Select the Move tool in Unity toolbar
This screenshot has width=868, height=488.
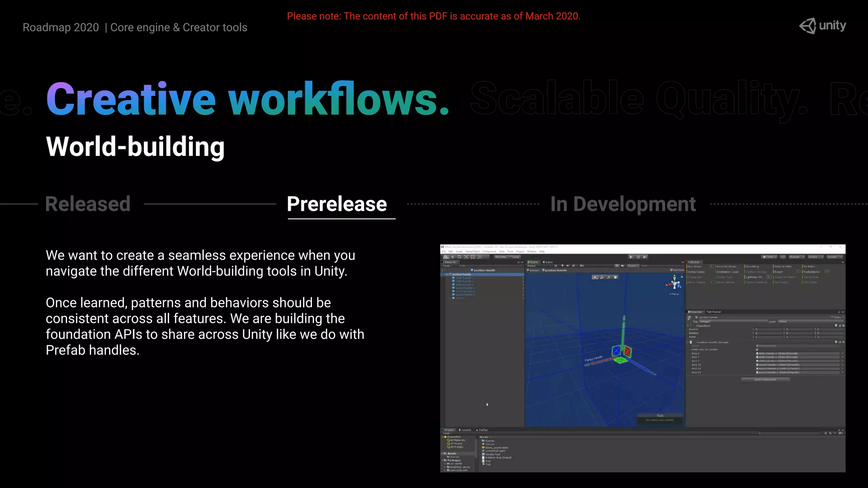coord(453,257)
